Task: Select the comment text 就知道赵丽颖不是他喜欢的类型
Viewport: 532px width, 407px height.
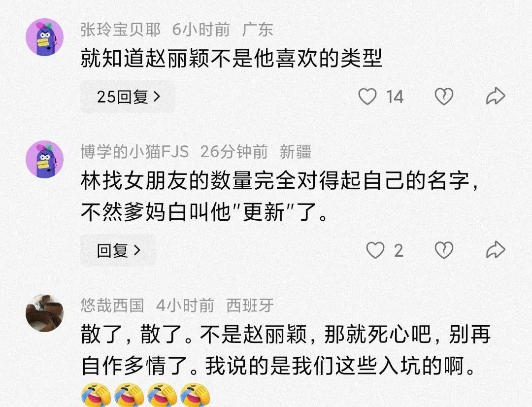Action: tap(232, 58)
